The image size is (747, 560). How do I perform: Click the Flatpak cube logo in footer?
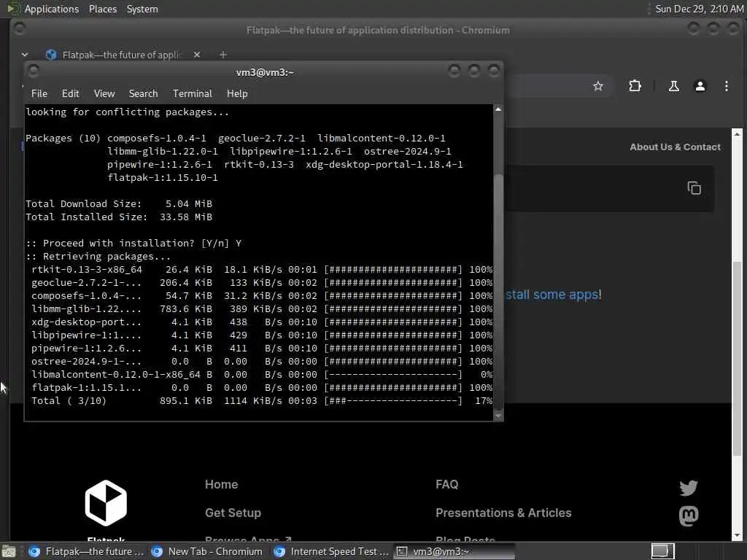pyautogui.click(x=106, y=503)
